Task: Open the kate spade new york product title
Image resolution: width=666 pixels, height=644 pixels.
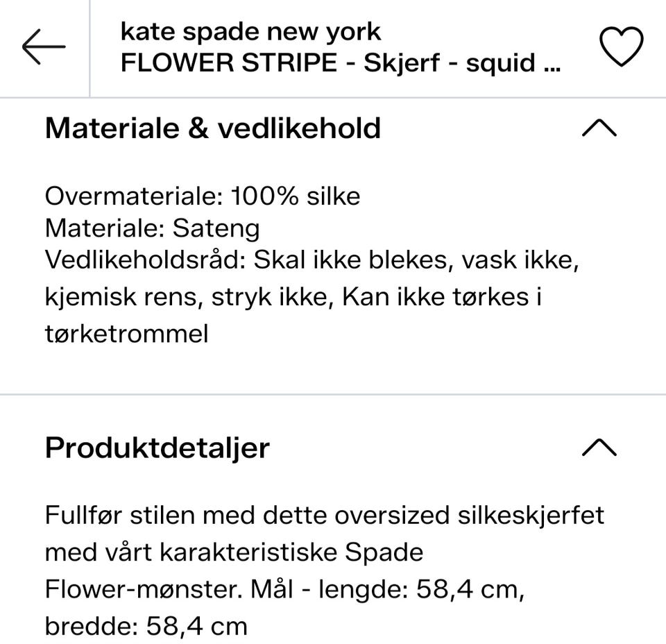Action: coord(250,31)
